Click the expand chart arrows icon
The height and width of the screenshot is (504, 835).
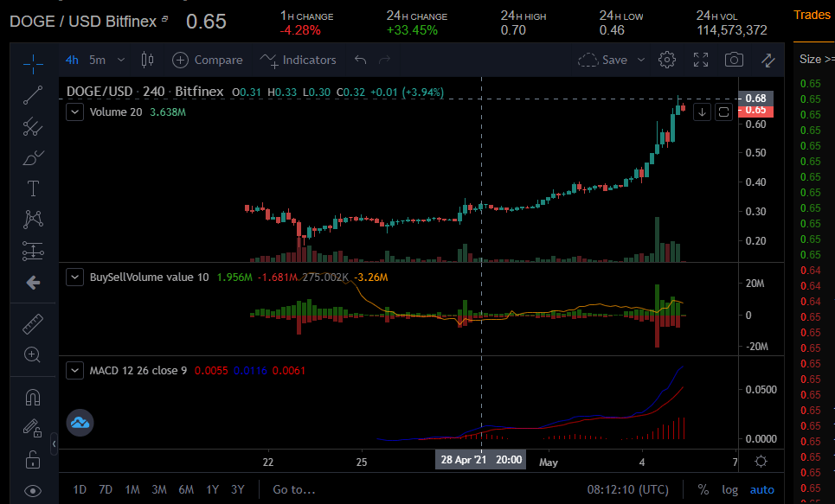(x=768, y=60)
